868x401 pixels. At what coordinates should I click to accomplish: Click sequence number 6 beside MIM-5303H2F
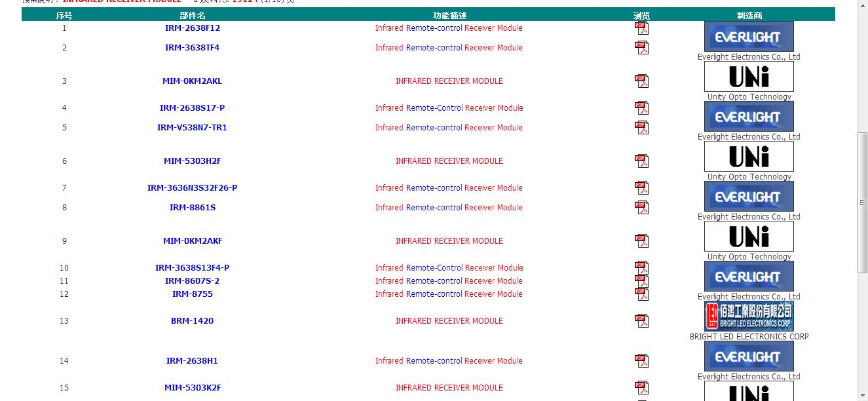64,161
